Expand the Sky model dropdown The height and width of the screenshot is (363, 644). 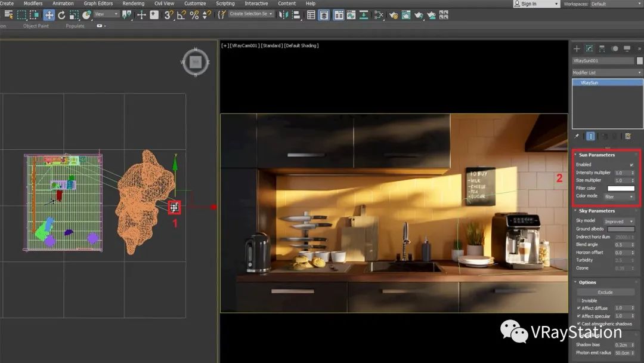619,222
